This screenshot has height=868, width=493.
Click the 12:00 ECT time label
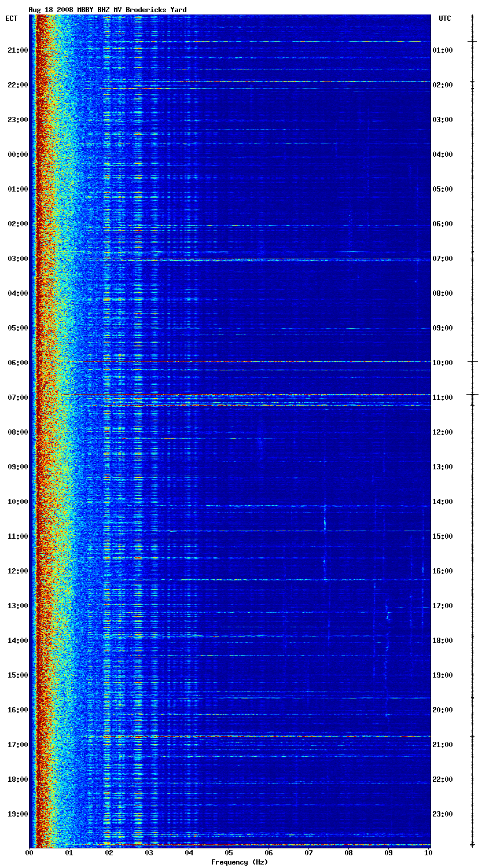(x=18, y=571)
